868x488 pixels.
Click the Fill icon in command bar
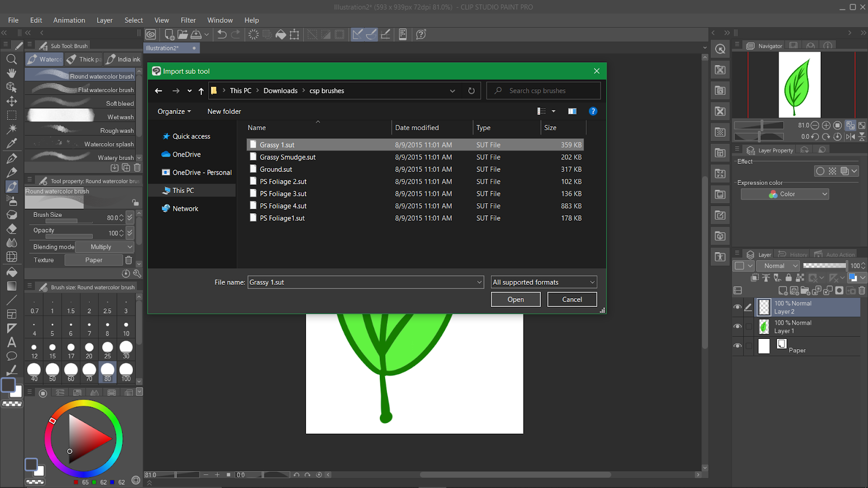tap(281, 35)
